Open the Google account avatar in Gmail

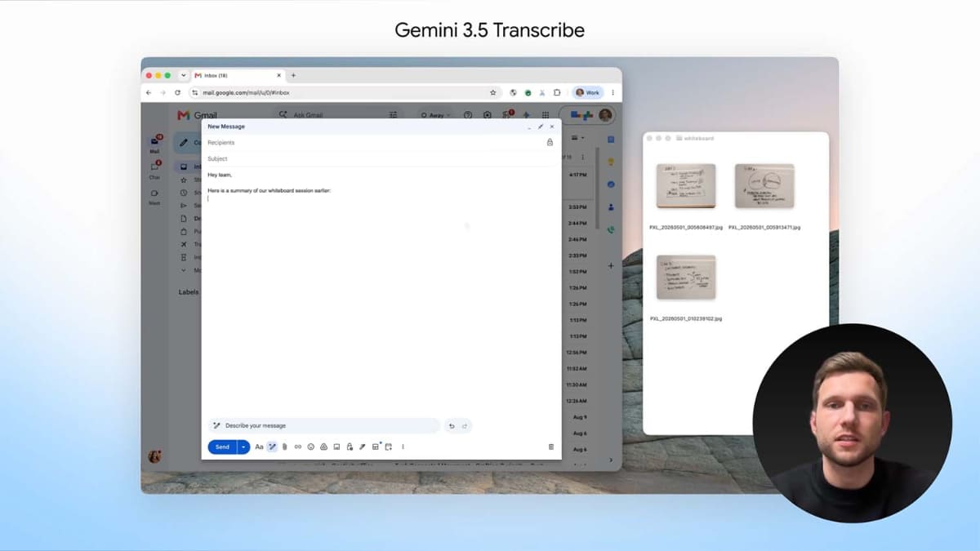pos(606,115)
